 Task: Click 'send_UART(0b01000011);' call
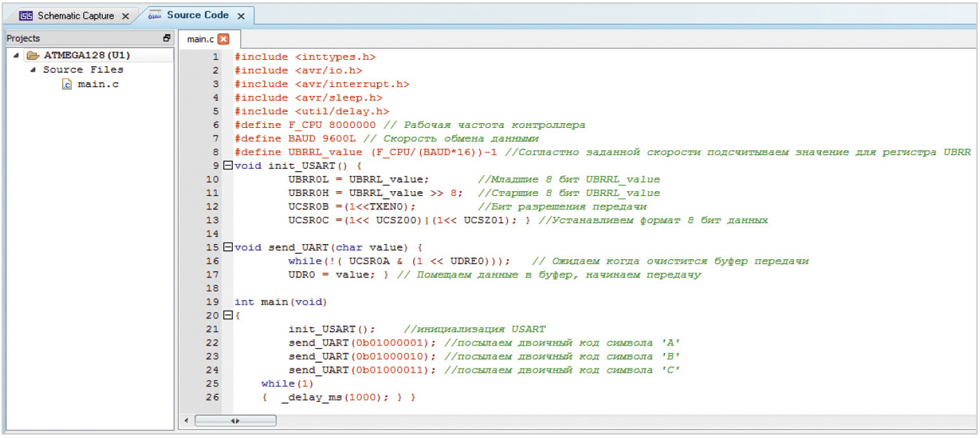click(362, 370)
